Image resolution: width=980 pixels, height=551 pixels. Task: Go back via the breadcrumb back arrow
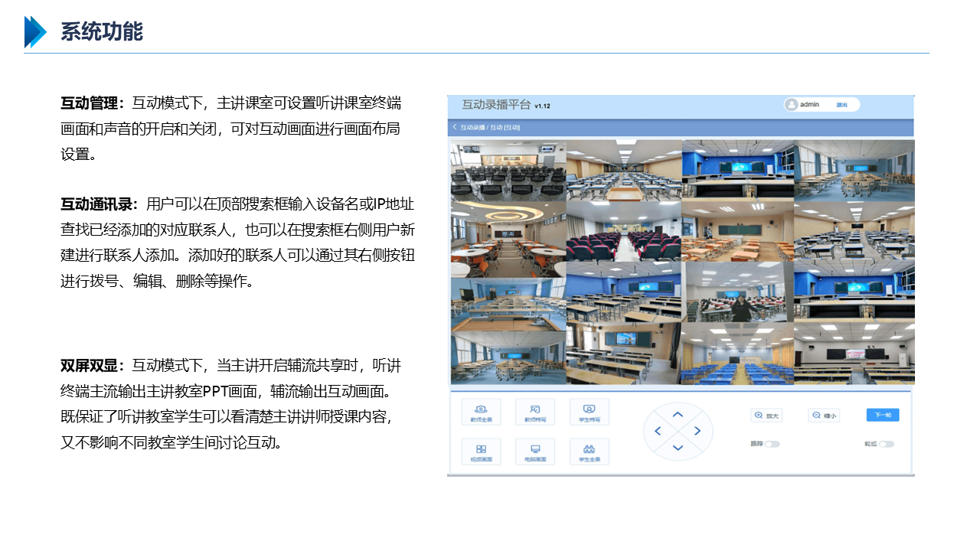click(x=455, y=128)
